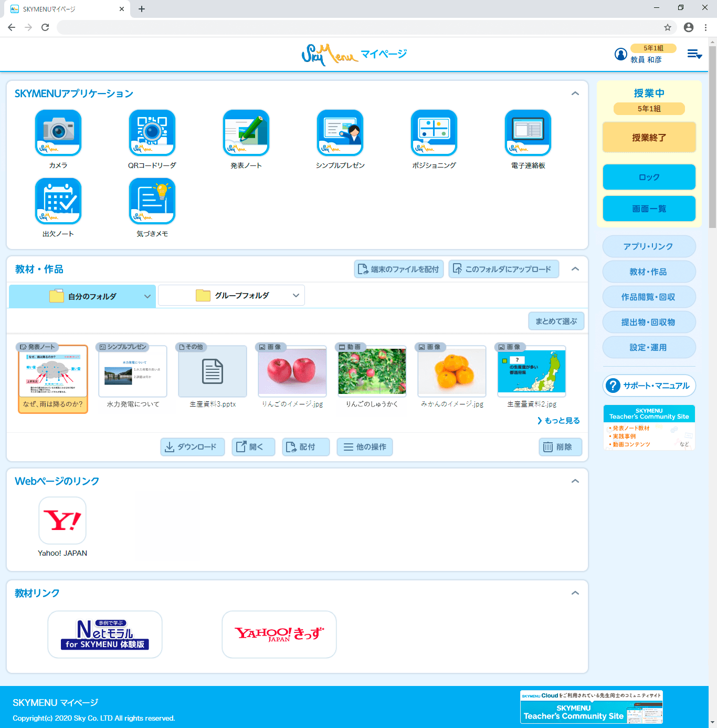Expand the 自分のフォルダ dropdown

(x=81, y=296)
